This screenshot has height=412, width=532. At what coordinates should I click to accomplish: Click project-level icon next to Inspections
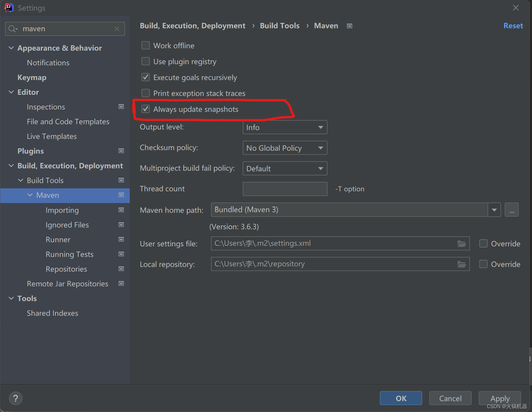click(121, 107)
